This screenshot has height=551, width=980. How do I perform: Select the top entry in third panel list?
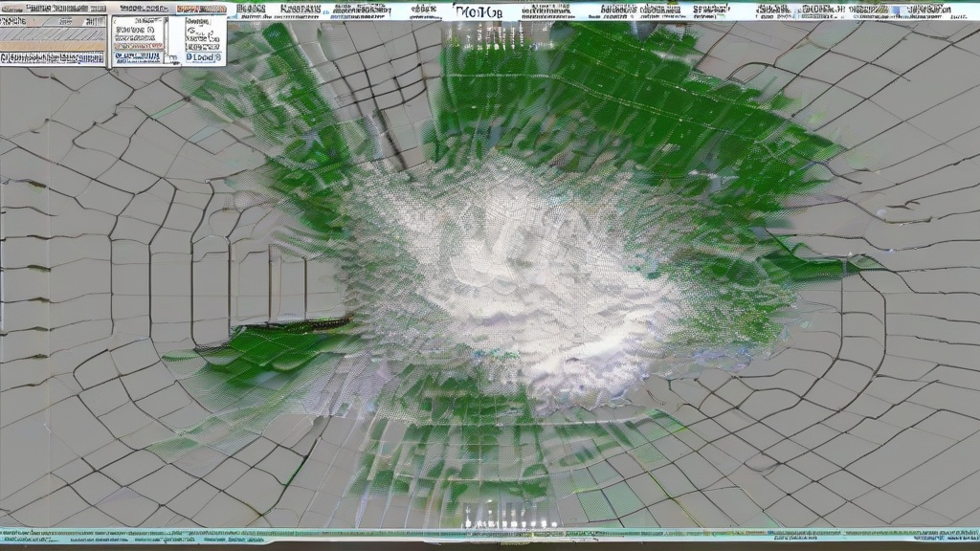[199, 21]
